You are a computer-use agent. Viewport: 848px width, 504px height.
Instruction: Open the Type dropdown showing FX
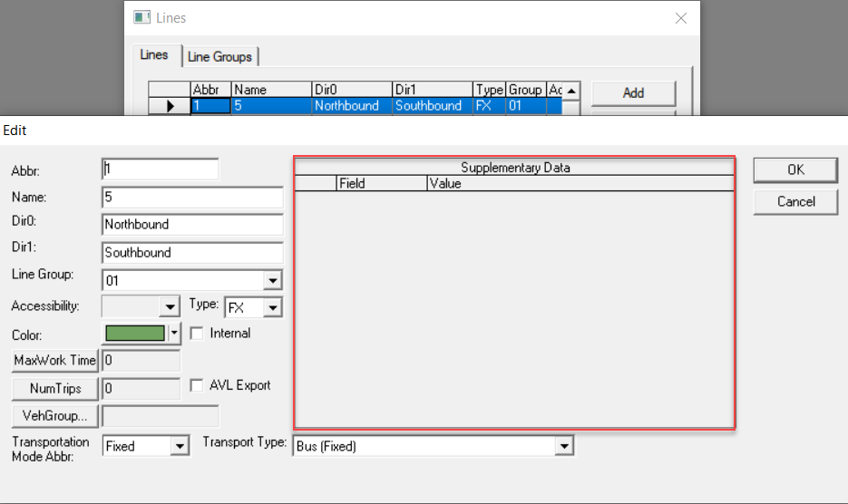(x=273, y=307)
